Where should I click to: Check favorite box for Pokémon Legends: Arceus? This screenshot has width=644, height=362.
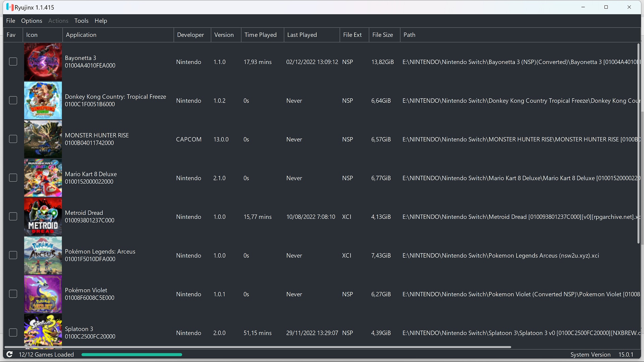click(x=13, y=255)
